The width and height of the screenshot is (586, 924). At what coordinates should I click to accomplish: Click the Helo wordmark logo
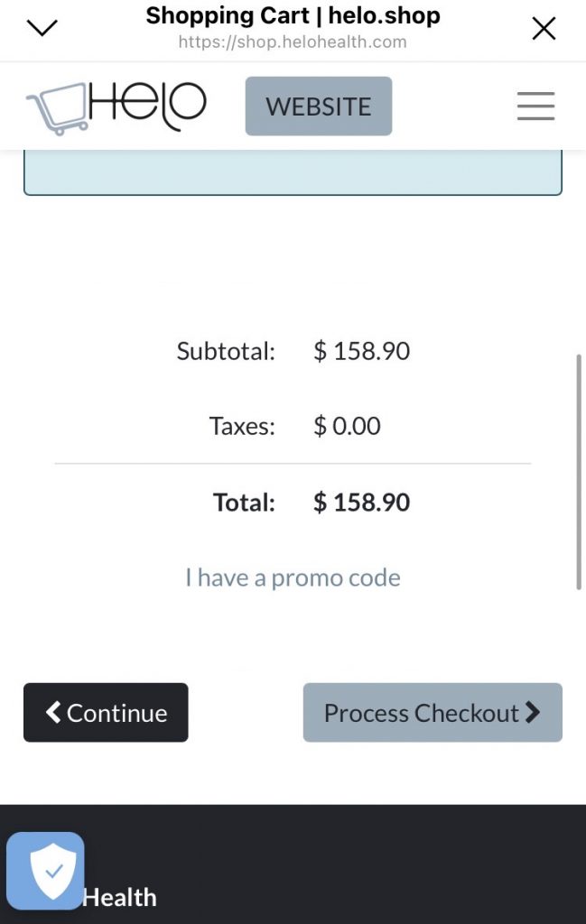(x=148, y=106)
